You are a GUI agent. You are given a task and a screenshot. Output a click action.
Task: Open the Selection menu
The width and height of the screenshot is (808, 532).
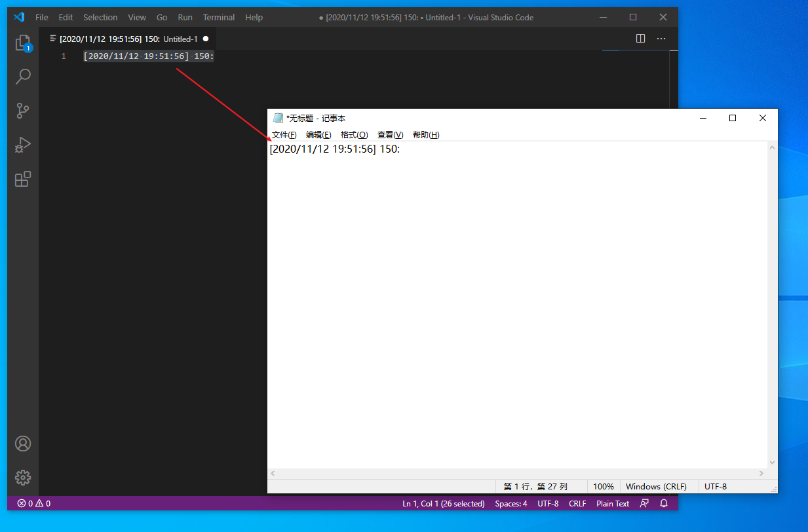coord(100,17)
